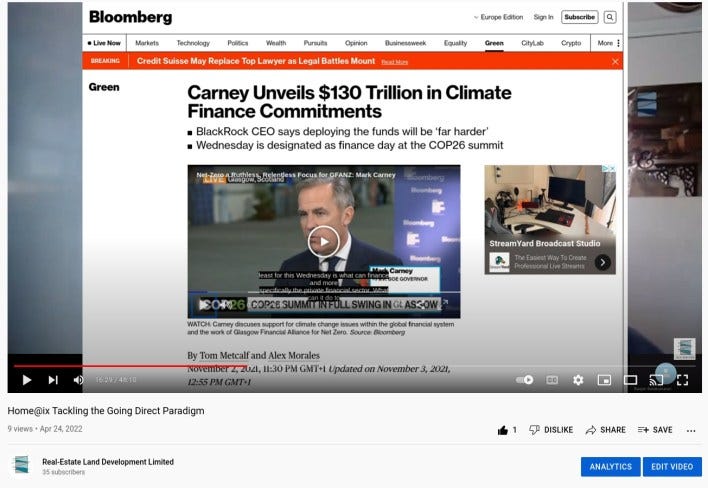Open Analytics for this video
Image resolution: width=708 pixels, height=488 pixels.
click(x=610, y=467)
